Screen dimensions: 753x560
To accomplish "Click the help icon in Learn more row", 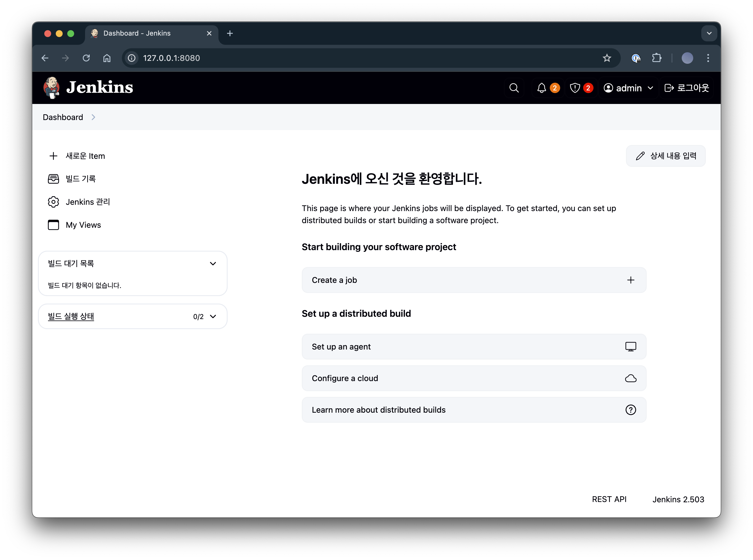I will tap(631, 410).
